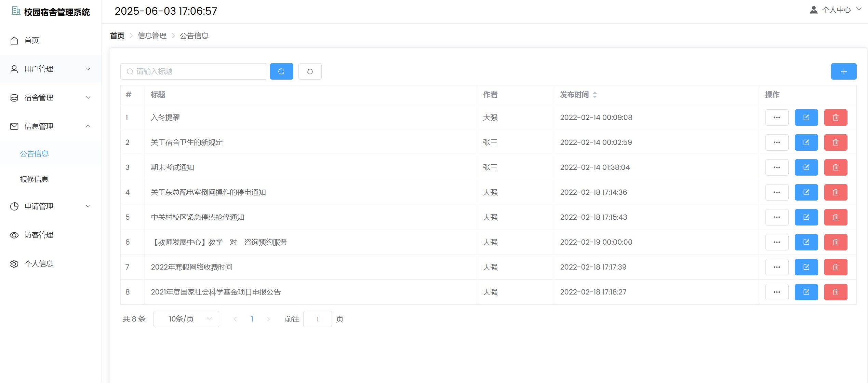The width and height of the screenshot is (868, 383).
Task: Open the 10条/页 page size dropdown
Action: [x=186, y=319]
